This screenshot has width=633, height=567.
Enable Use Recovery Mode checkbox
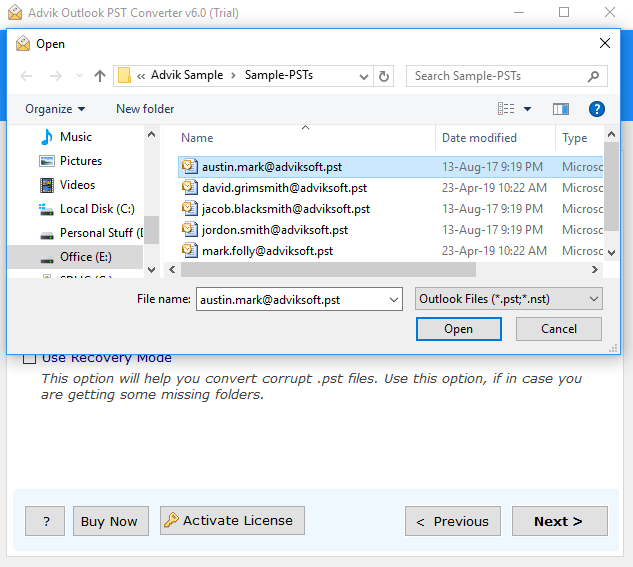(x=29, y=358)
